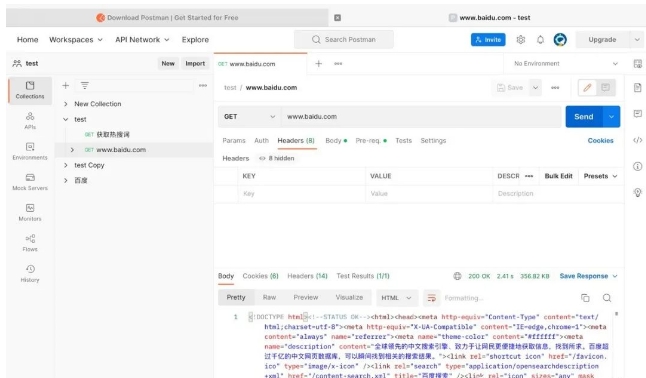Open the Environments sidebar panel
The height and width of the screenshot is (378, 646).
pyautogui.click(x=30, y=151)
